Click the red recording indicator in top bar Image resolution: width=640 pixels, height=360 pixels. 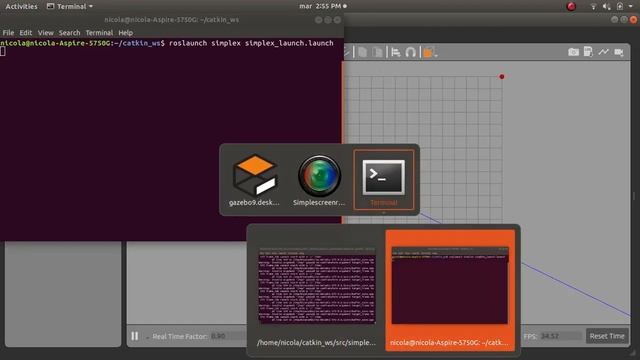[x=571, y=6]
